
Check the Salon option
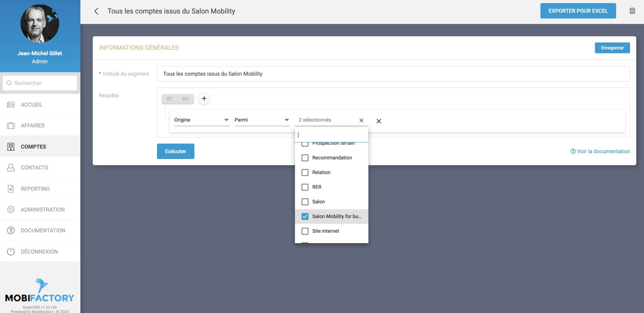(x=305, y=202)
